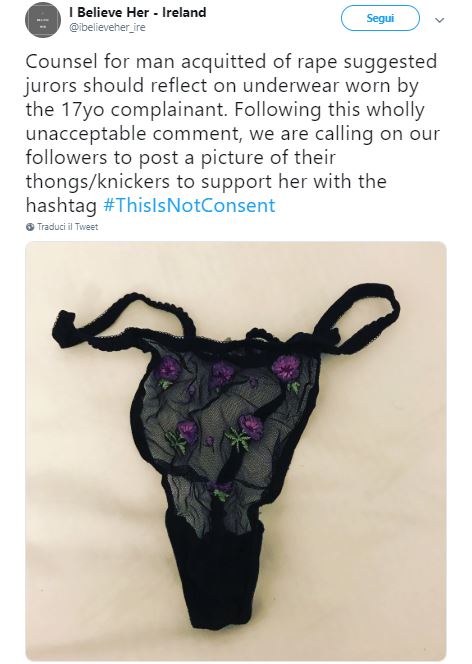The image size is (472, 664).
Task: Open the attached photo in the tweet
Action: [x=236, y=450]
